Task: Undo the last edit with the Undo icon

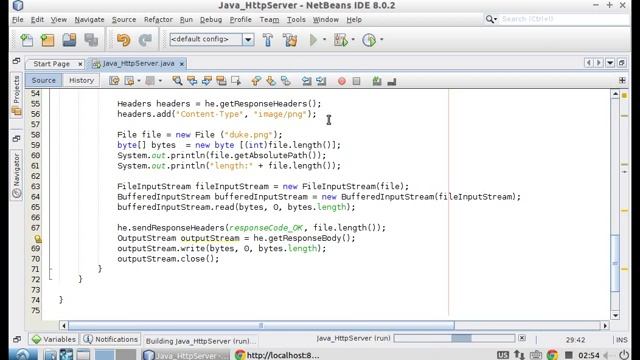Action: [x=123, y=40]
